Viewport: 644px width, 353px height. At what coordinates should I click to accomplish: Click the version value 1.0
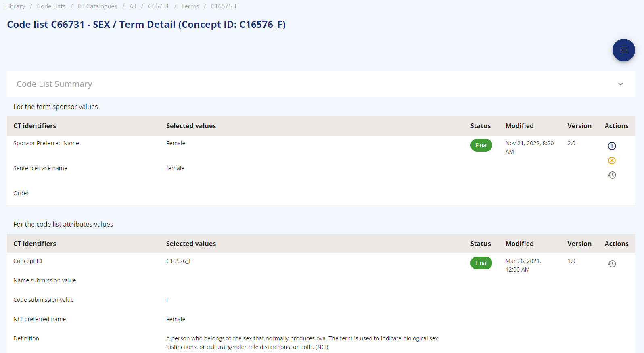pyautogui.click(x=571, y=261)
